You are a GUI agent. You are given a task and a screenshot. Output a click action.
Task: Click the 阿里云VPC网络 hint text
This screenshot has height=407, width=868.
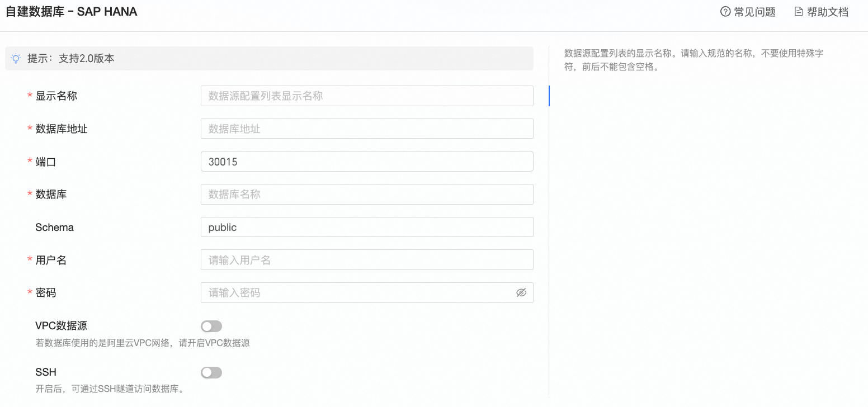click(x=142, y=343)
